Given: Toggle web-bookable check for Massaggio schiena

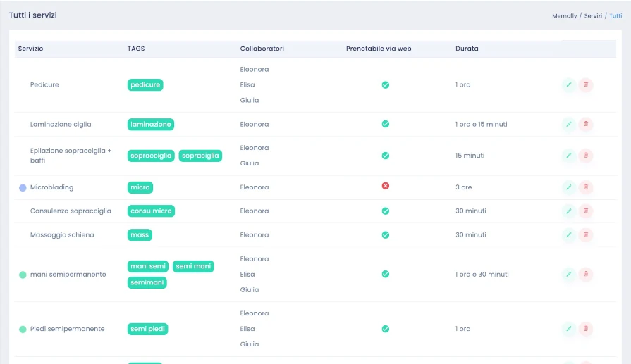Looking at the screenshot, I should point(386,235).
